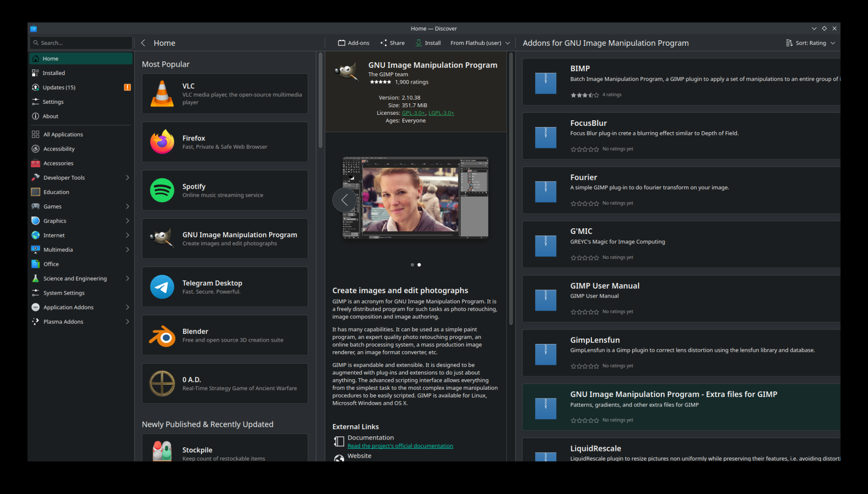868x494 pixels.
Task: Click the Education category icon
Action: (36, 192)
